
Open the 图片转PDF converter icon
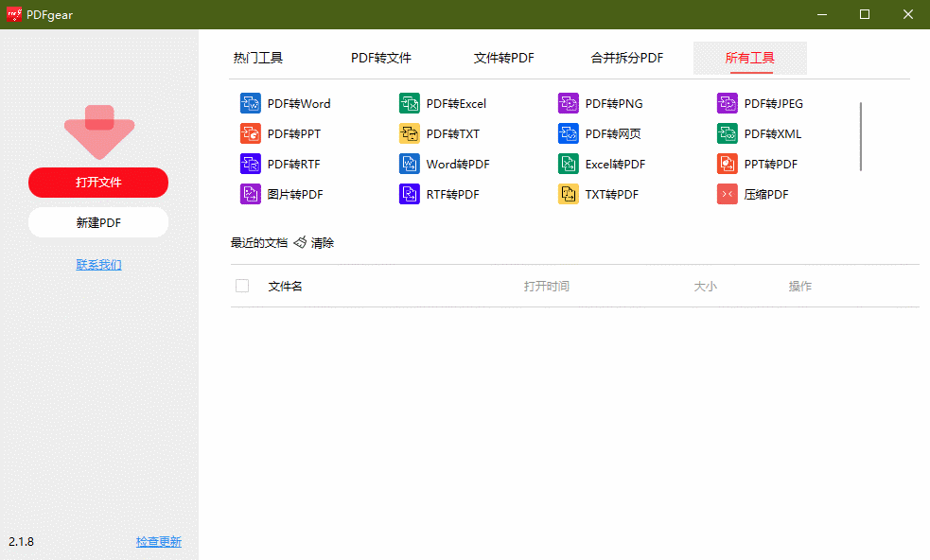[x=251, y=194]
